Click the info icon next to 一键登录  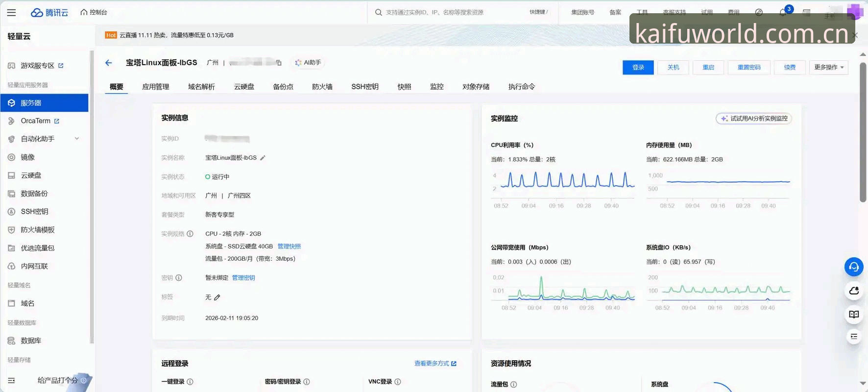(x=190, y=382)
